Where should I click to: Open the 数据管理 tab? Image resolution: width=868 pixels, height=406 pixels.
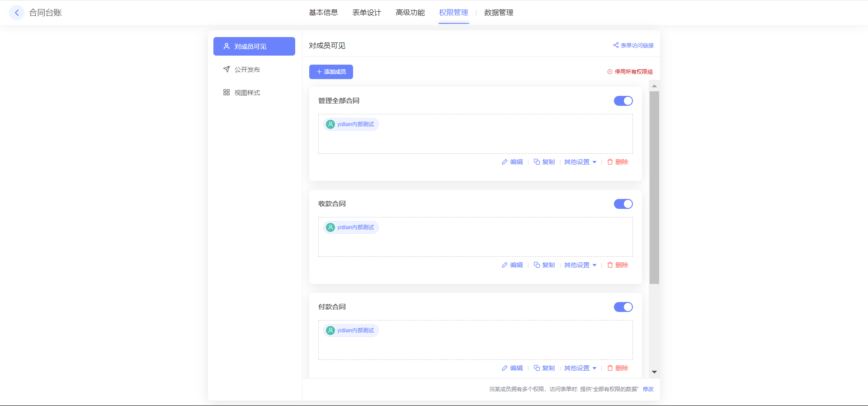[x=499, y=13]
